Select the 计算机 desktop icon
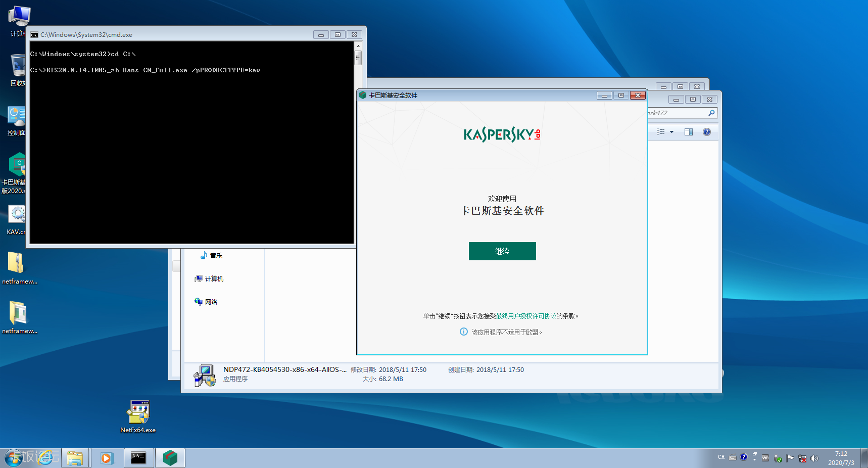 [18, 21]
